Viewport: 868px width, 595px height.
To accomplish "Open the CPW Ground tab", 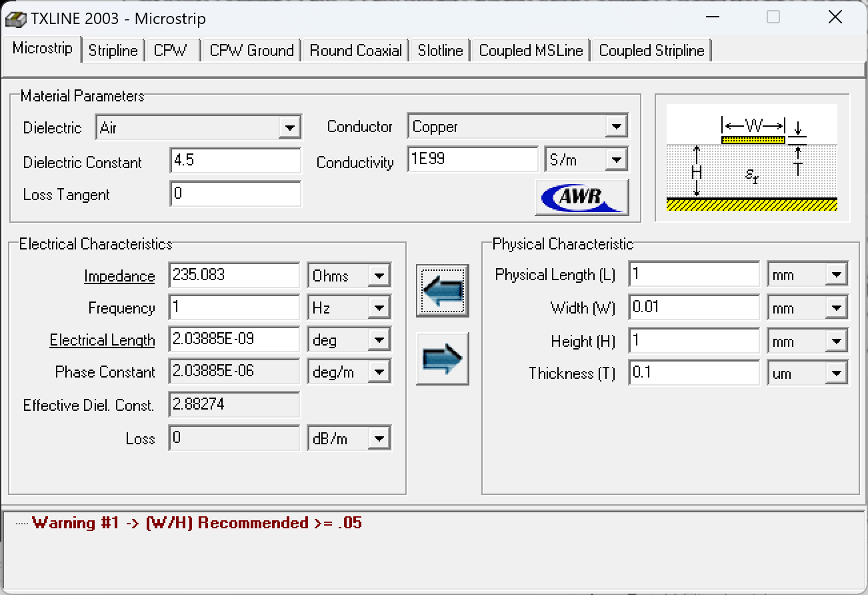I will 251,51.
